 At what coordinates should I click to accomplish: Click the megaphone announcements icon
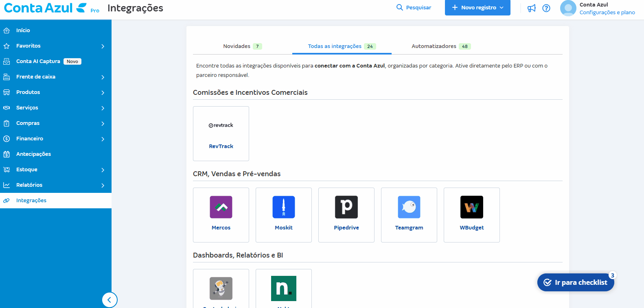pos(531,8)
